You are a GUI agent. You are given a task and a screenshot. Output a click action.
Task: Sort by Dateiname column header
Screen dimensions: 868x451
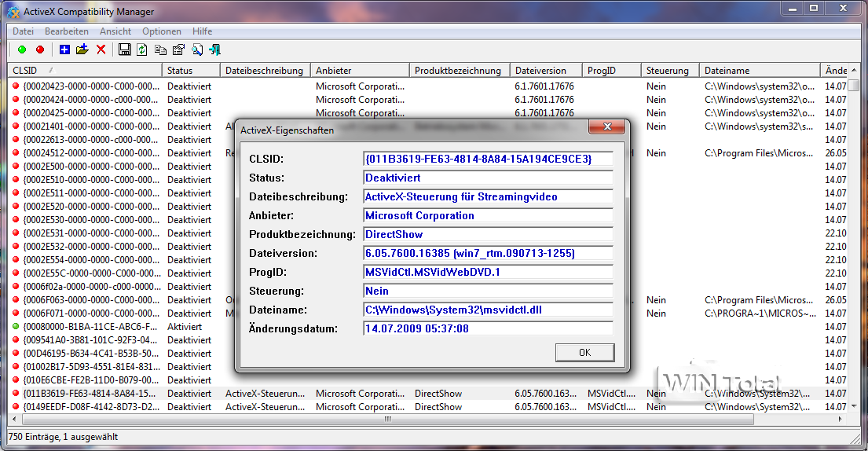(x=760, y=70)
